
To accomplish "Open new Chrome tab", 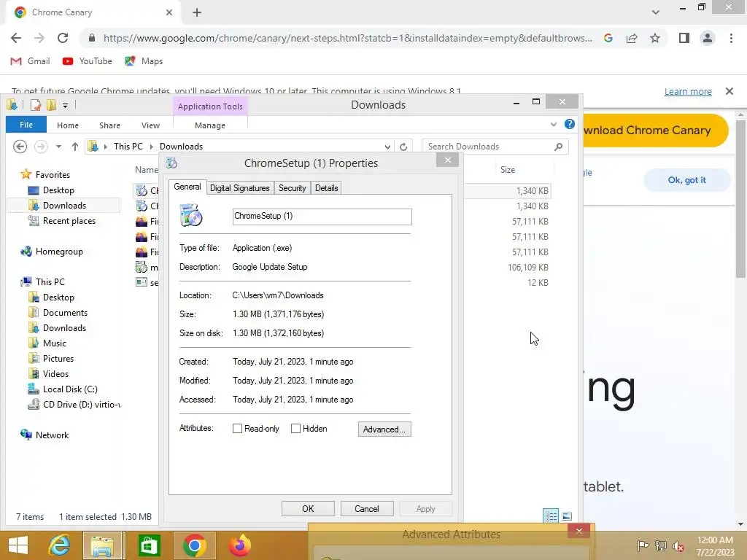I will point(197,12).
